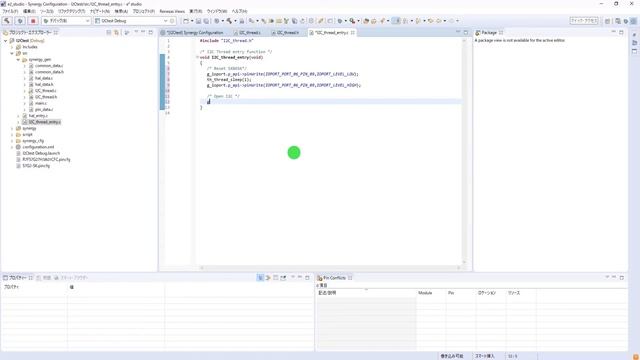
Task: Click the gear icon next to I2Ctest Debug
Action: coord(172,20)
